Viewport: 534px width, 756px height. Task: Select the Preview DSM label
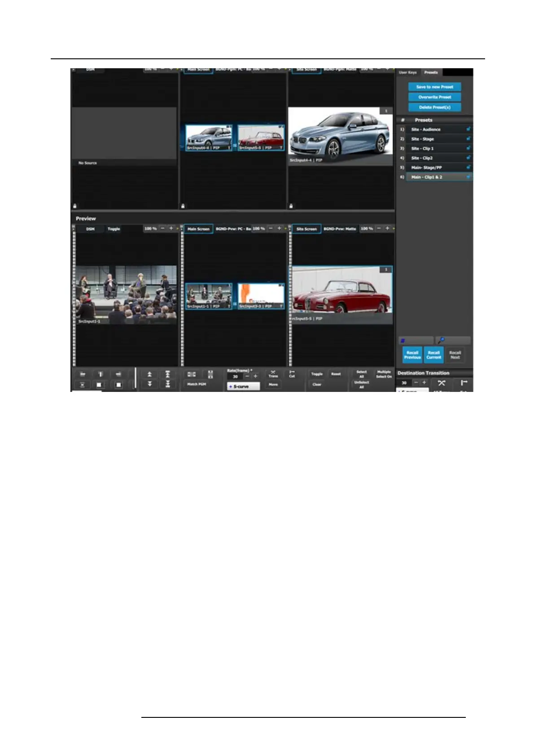point(90,229)
